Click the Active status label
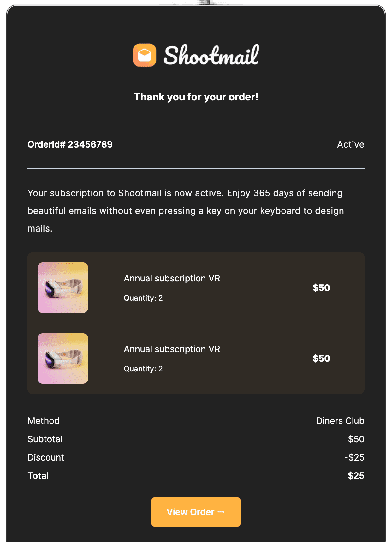Viewport: 392px width, 542px height. pyautogui.click(x=351, y=144)
